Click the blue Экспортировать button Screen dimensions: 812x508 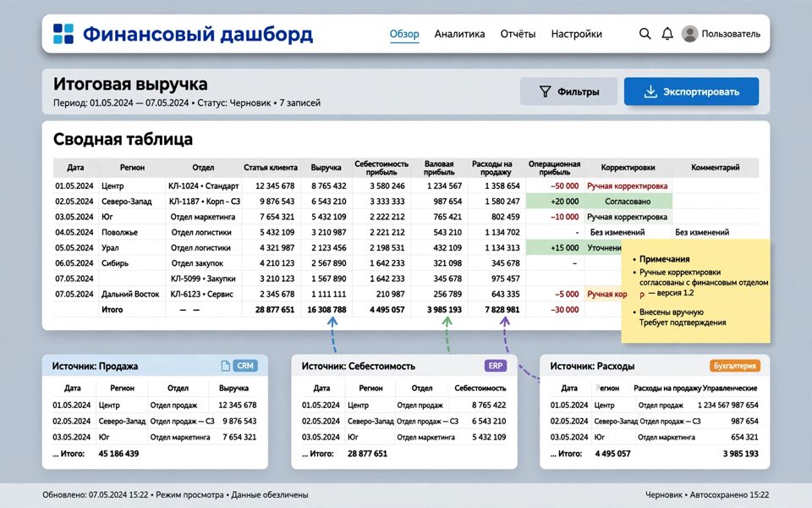click(691, 91)
